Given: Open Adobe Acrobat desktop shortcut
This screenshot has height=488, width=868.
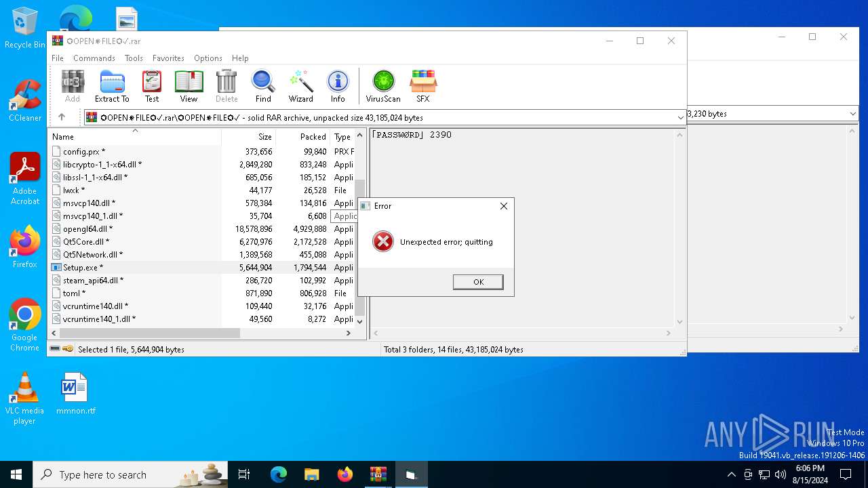Looking at the screenshot, I should coord(25,179).
